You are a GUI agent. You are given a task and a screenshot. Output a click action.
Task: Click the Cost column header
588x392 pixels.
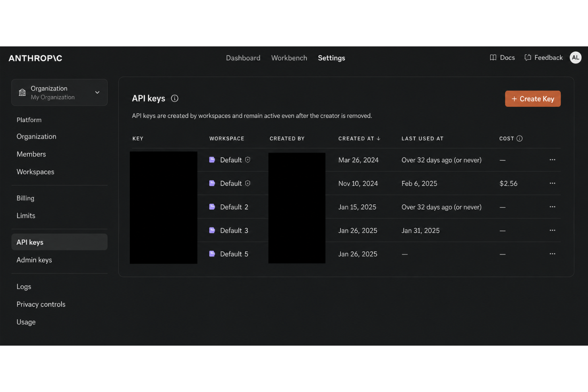click(507, 139)
